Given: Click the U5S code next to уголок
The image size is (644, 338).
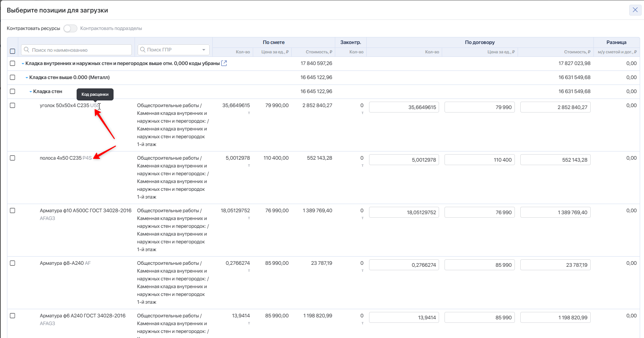Looking at the screenshot, I should coord(94,106).
